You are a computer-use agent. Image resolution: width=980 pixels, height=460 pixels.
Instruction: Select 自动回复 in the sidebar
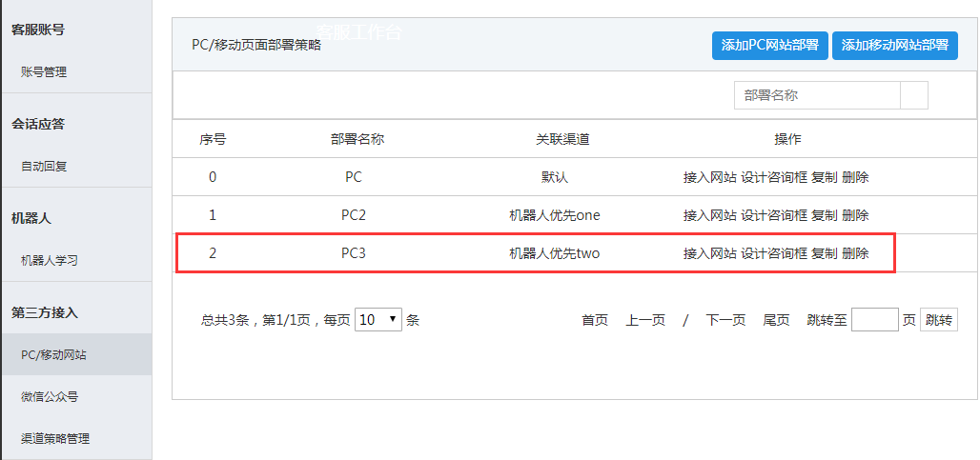coord(44,166)
